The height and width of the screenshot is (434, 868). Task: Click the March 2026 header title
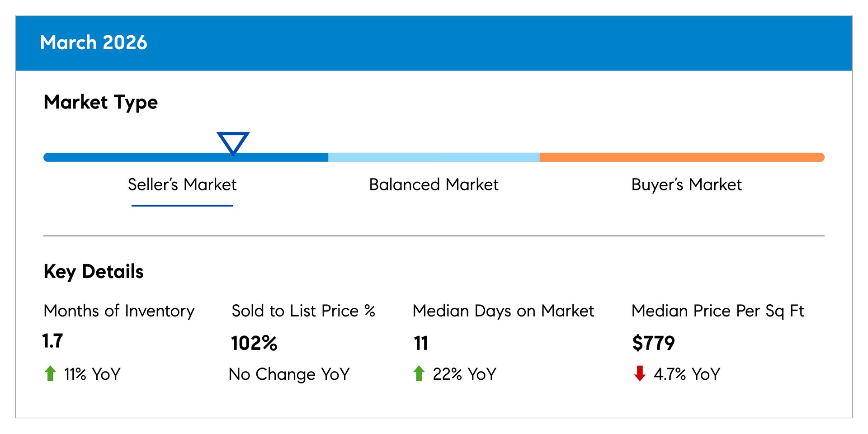click(x=94, y=42)
